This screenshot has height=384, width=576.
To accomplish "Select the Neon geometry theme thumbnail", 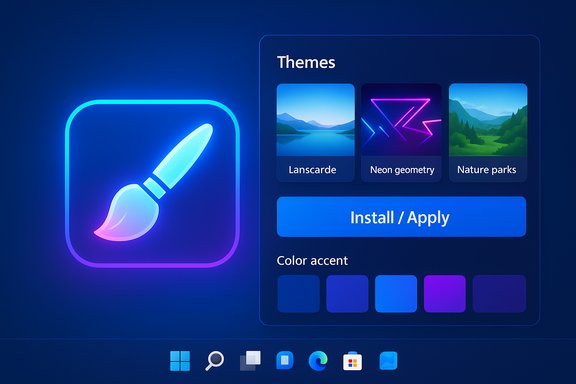I will click(401, 120).
